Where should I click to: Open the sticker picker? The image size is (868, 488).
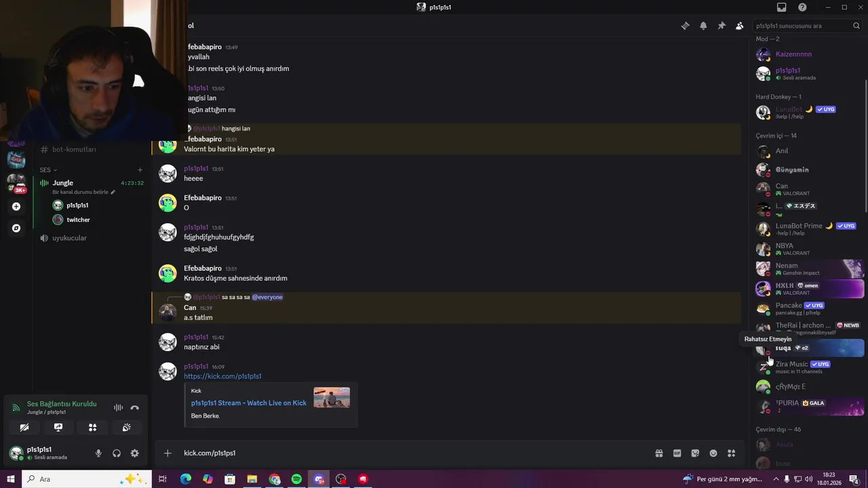click(695, 453)
